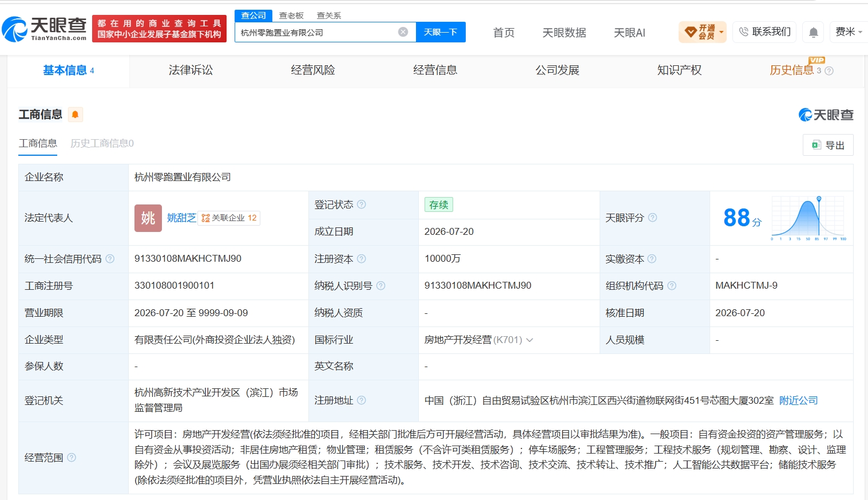Clear search text with the X icon
The width and height of the screenshot is (868, 500).
(403, 32)
